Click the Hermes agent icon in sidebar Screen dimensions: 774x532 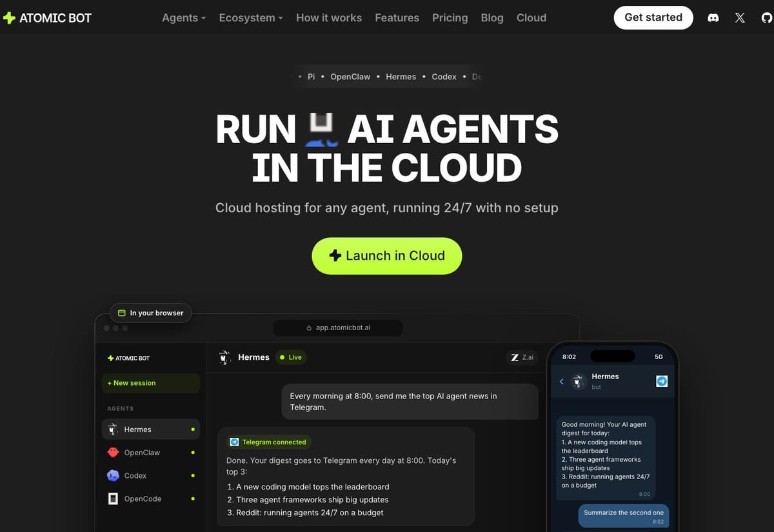113,429
